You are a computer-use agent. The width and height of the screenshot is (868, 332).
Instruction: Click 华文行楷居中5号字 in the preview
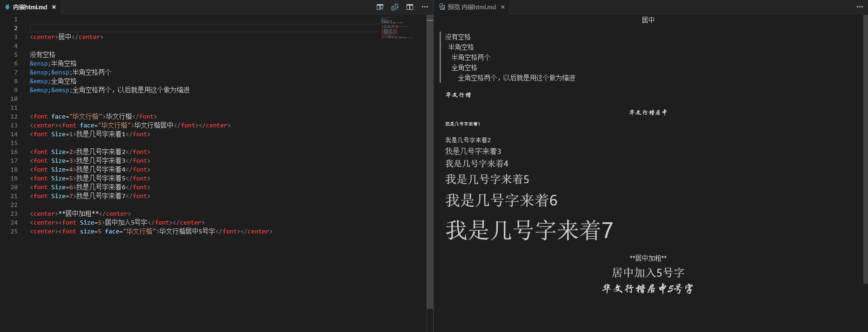648,289
